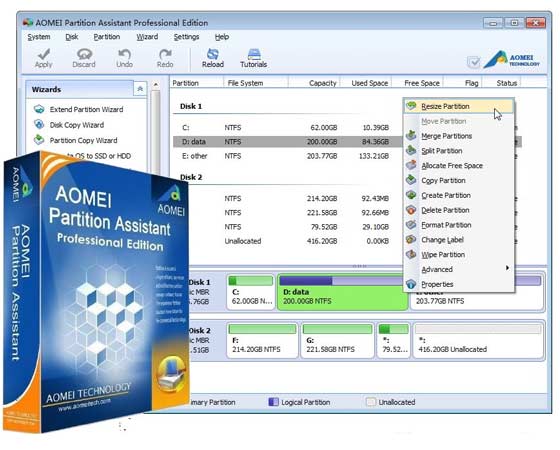Image resolution: width=560 pixels, height=450 pixels.
Task: Click the Discard toolbar icon
Action: click(x=84, y=54)
